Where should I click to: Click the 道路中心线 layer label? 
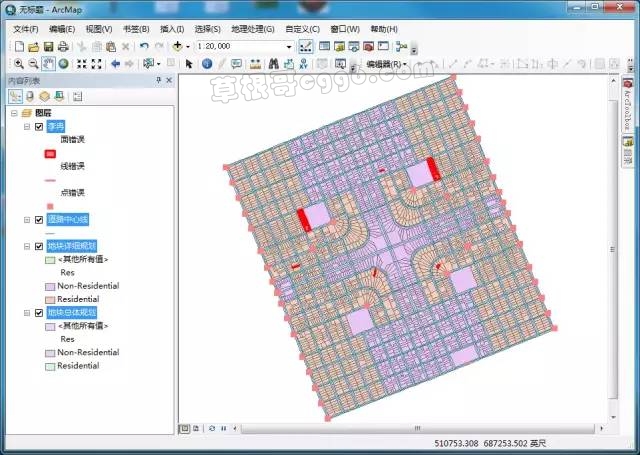tap(68, 219)
